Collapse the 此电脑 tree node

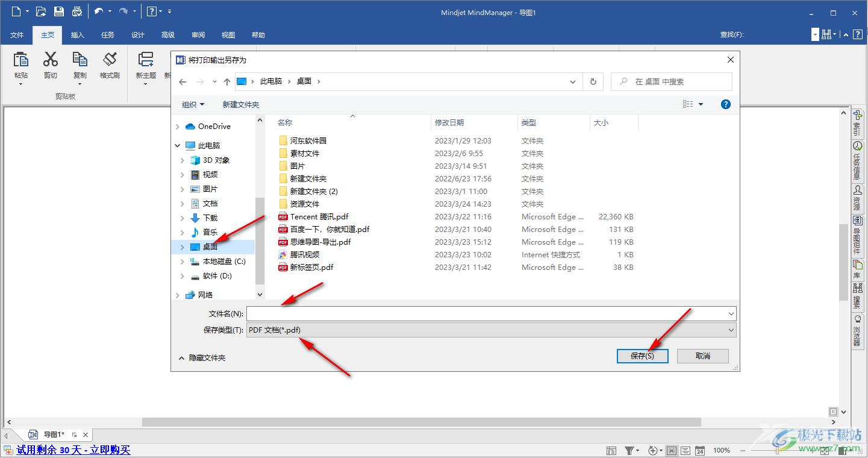coord(178,146)
